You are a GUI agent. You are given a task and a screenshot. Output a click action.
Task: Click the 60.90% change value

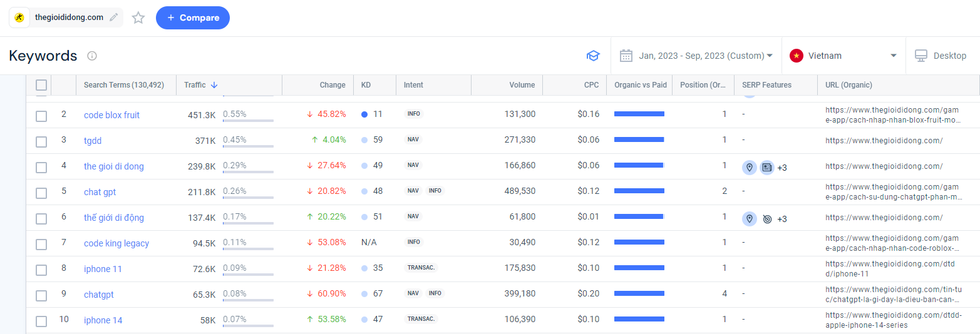(x=331, y=294)
